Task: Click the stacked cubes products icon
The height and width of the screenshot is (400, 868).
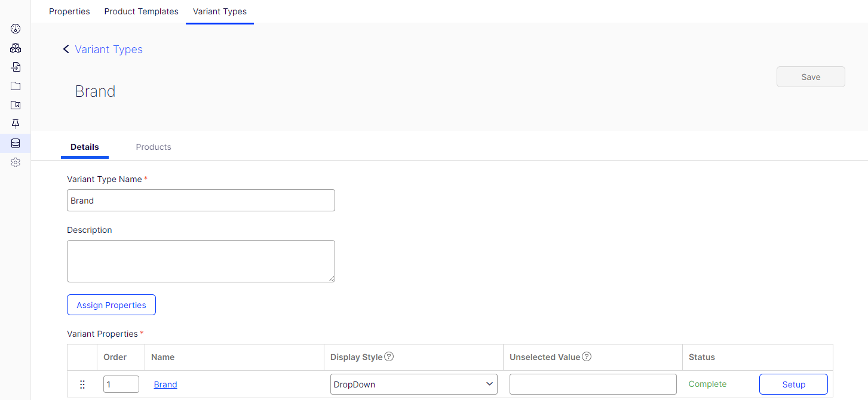Action: 16,48
